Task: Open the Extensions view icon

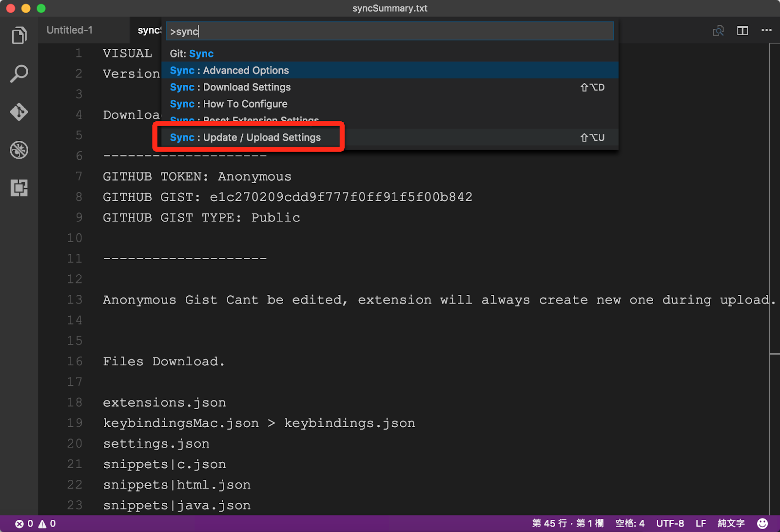Action: click(19, 188)
